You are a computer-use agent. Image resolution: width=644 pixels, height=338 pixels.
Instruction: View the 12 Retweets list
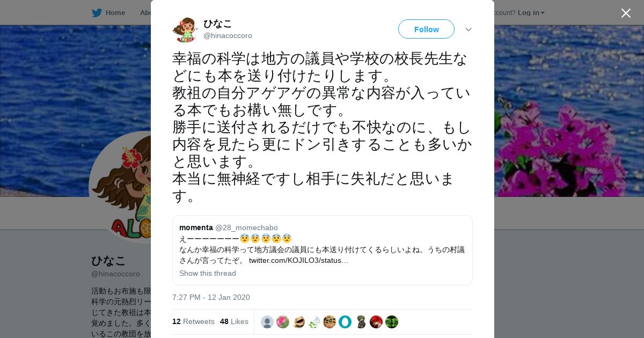193,321
